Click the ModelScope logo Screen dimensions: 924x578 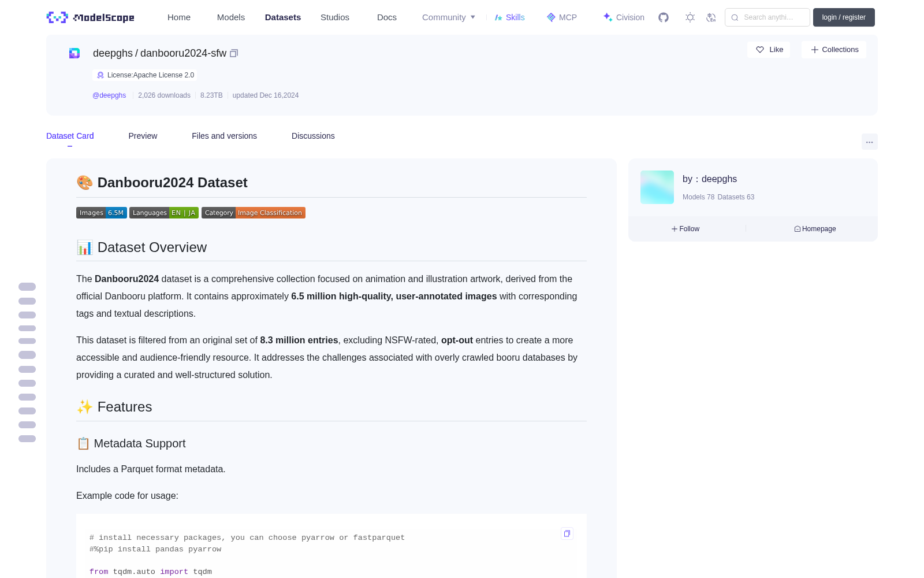(x=91, y=17)
